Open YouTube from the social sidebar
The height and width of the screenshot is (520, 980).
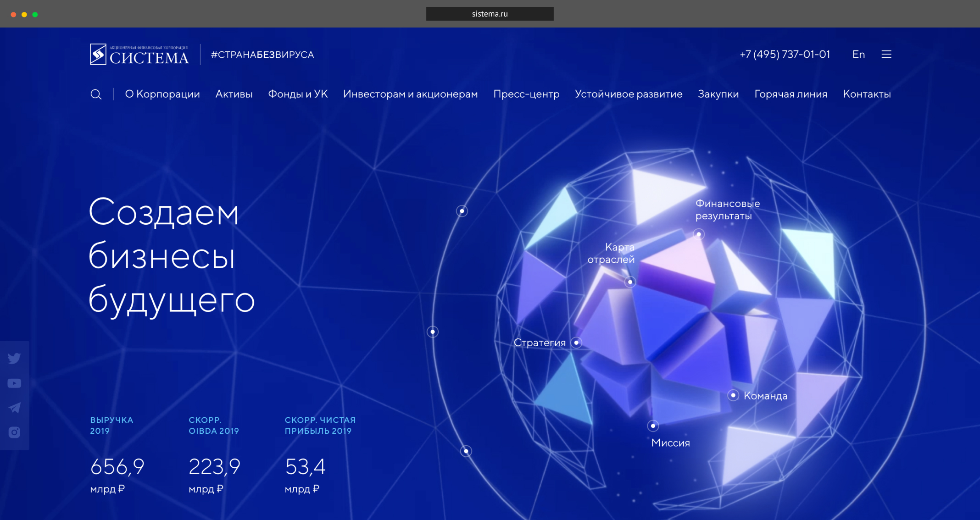14,383
